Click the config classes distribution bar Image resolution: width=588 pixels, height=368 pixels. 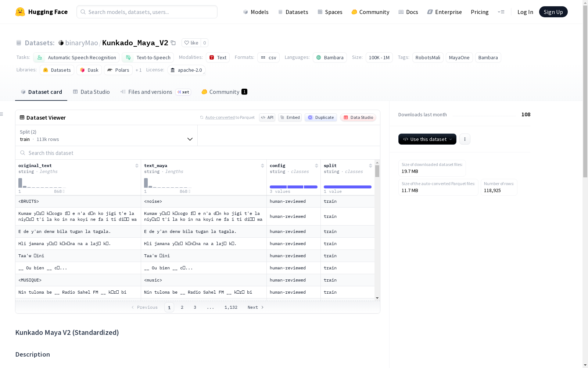[294, 187]
